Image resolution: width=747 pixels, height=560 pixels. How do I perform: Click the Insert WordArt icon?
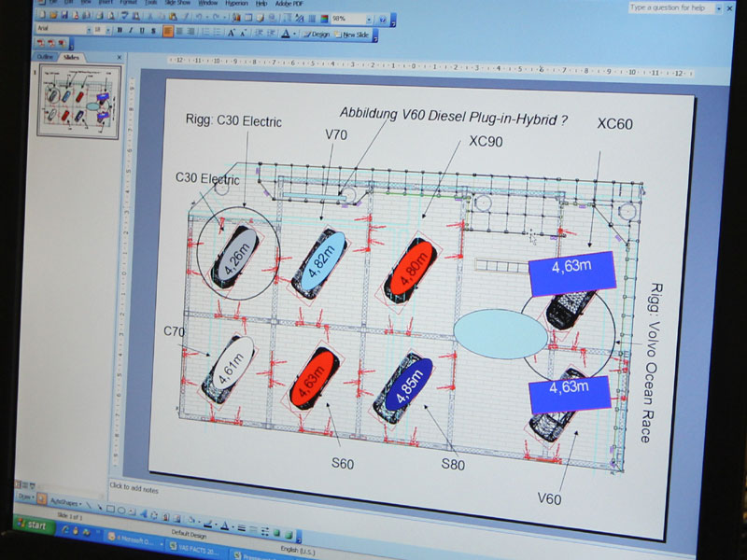coord(144,514)
